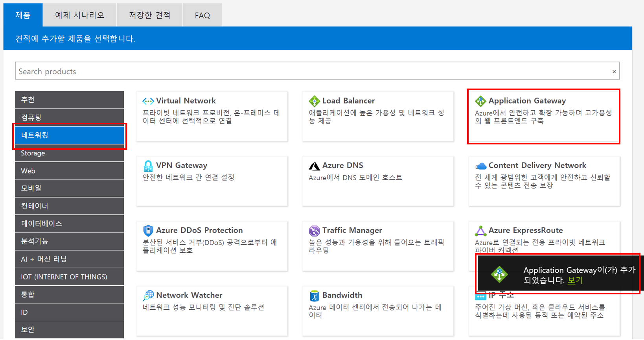Click the Virtual Network icon
644x340 pixels.
(x=148, y=101)
